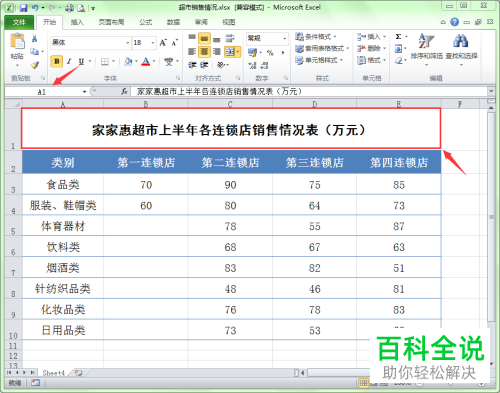500x393 pixels.
Task: Click the decrease decimal icon
Action: point(264,65)
